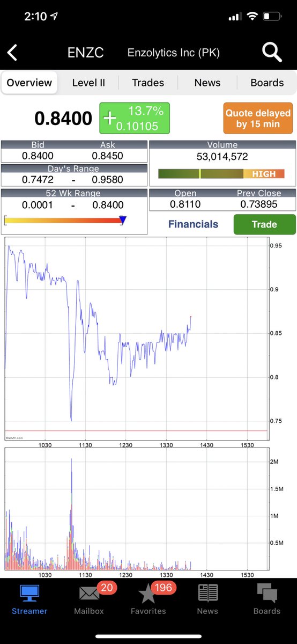Screen dimensions: 297x644
Task: Tap the back arrow icon
Action: click(x=12, y=53)
